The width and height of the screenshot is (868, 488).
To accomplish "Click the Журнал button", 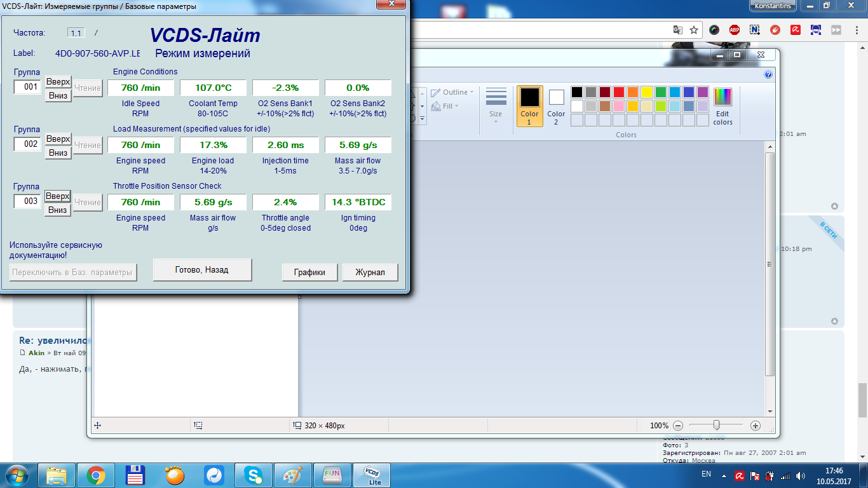I will 370,272.
